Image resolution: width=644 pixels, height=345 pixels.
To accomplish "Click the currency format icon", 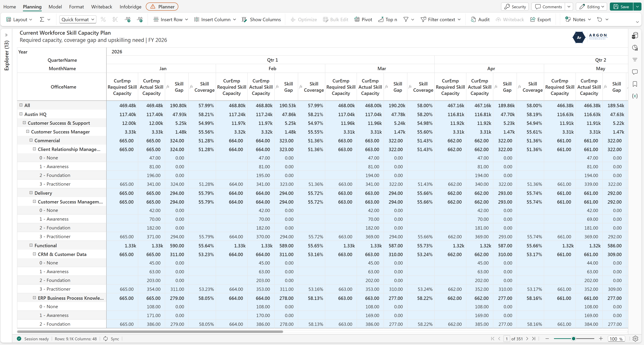I will pyautogui.click(x=115, y=20).
